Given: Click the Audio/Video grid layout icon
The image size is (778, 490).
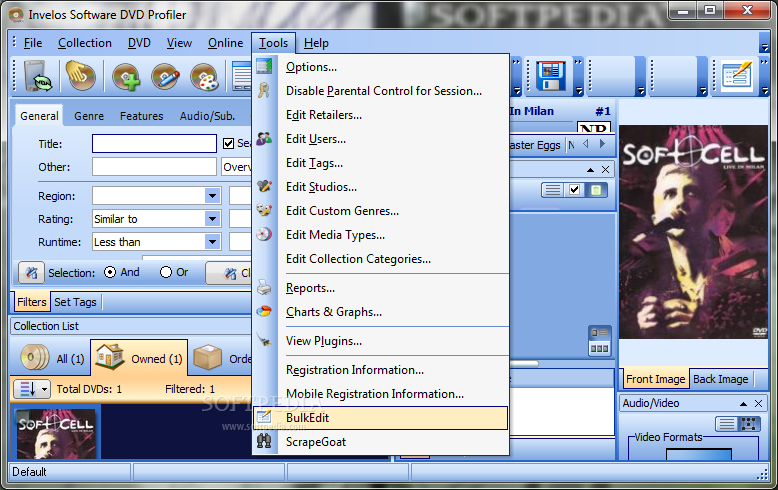Looking at the screenshot, I should 749,424.
